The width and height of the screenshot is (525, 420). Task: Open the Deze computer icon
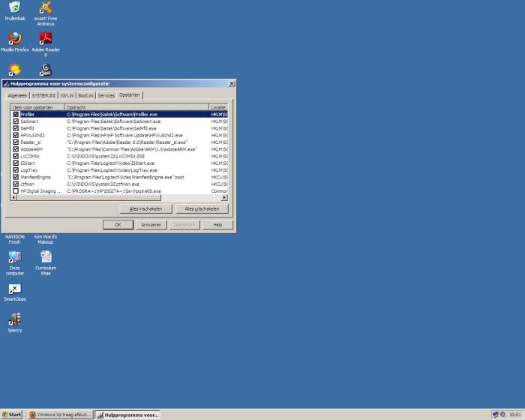click(15, 257)
